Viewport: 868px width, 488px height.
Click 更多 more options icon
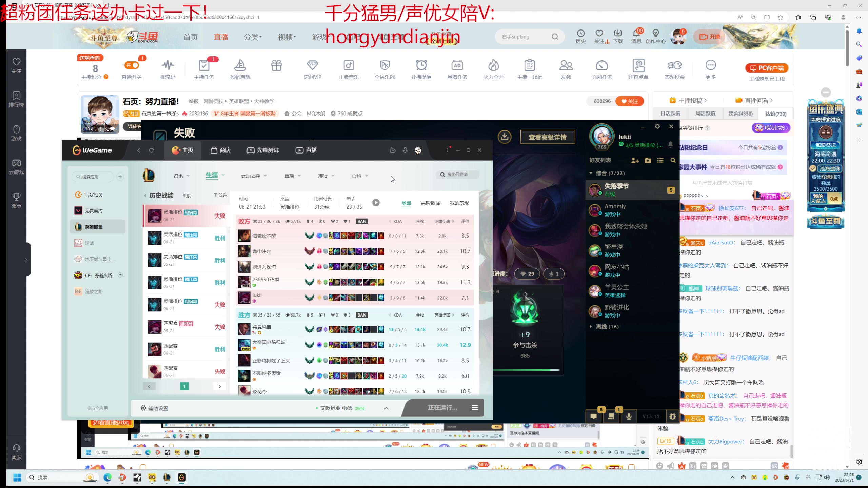pos(711,69)
